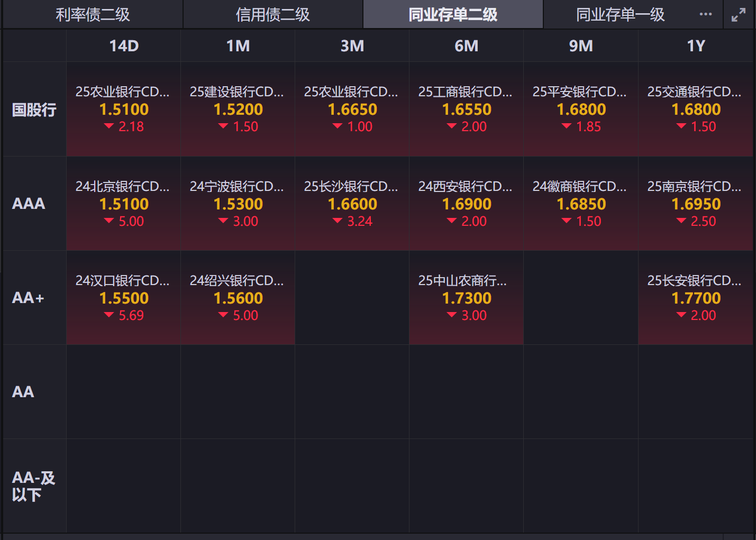Open 25长安银行CD cell at 1.7700
The width and height of the screenshot is (756, 540).
point(696,298)
